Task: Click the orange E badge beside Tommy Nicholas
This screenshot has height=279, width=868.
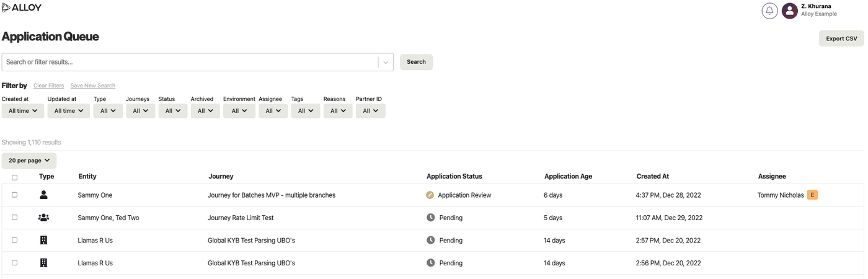Action: (x=812, y=195)
